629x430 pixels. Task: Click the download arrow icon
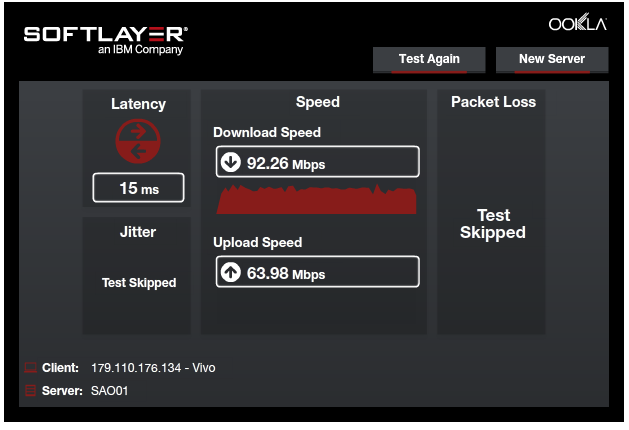[x=231, y=163]
